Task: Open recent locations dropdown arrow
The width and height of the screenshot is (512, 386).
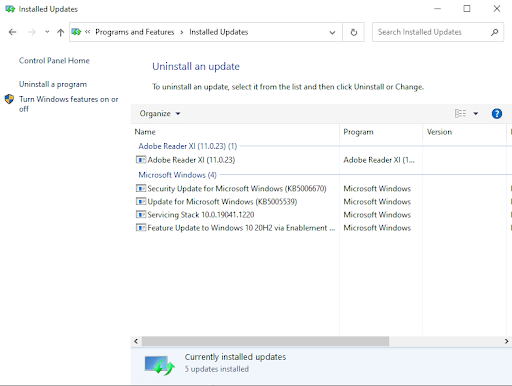Action: (47, 32)
